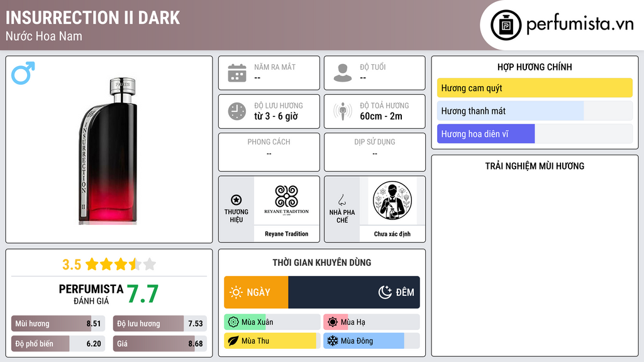Click the Mùa Hạ season bar
The width and height of the screenshot is (644, 362).
(371, 322)
